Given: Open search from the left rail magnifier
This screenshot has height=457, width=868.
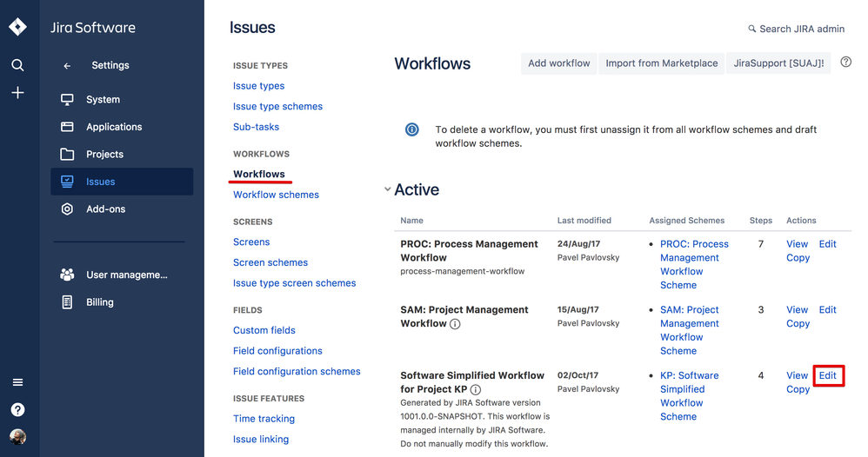Looking at the screenshot, I should click(x=17, y=65).
